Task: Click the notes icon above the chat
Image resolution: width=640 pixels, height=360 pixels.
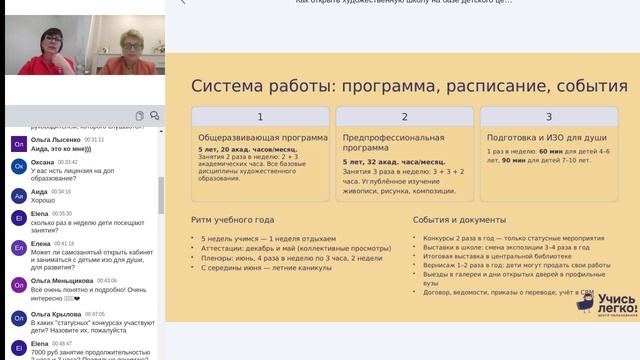Action: [x=140, y=116]
